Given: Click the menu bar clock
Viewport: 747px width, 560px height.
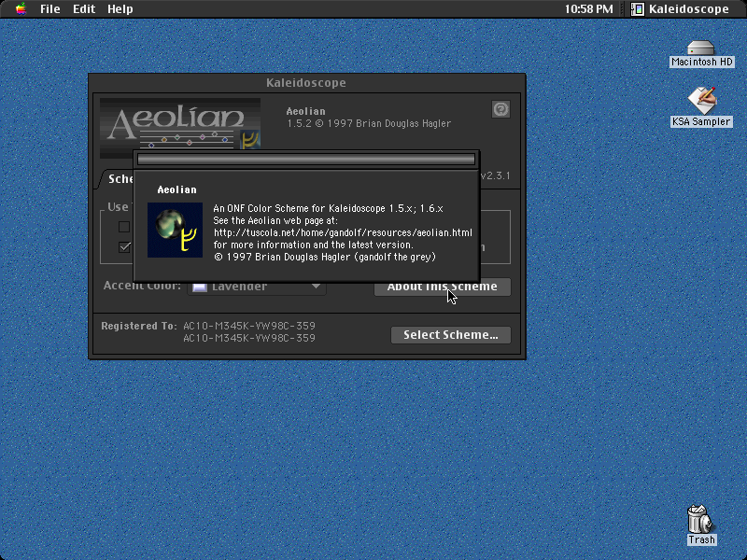Looking at the screenshot, I should click(x=589, y=8).
